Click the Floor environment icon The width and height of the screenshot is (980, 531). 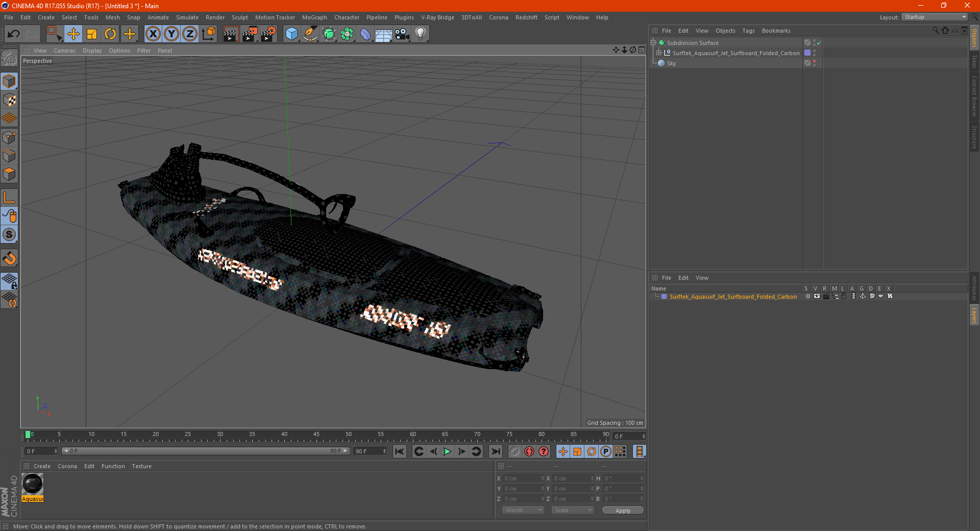click(x=383, y=34)
